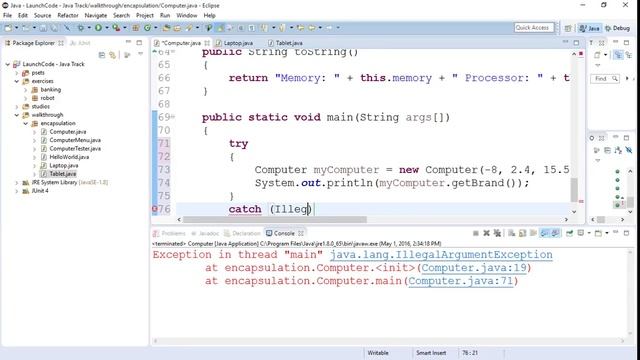Click the Computer.java:19 stack trace link
This screenshot has width=640, height=360.
pyautogui.click(x=473, y=268)
